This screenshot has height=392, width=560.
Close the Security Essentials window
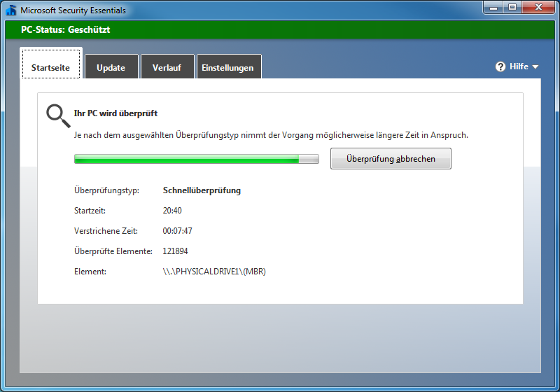pos(538,7)
